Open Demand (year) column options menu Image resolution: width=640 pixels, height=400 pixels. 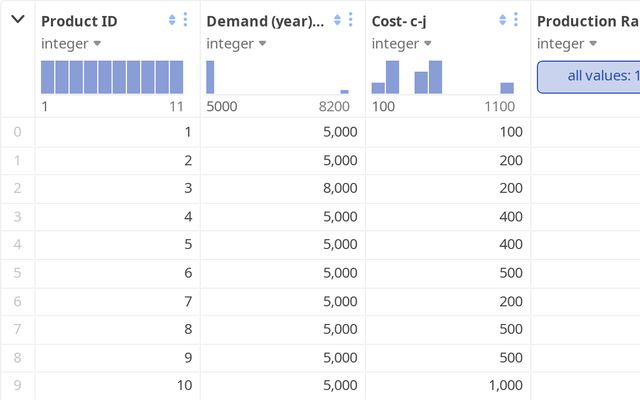coord(351,20)
